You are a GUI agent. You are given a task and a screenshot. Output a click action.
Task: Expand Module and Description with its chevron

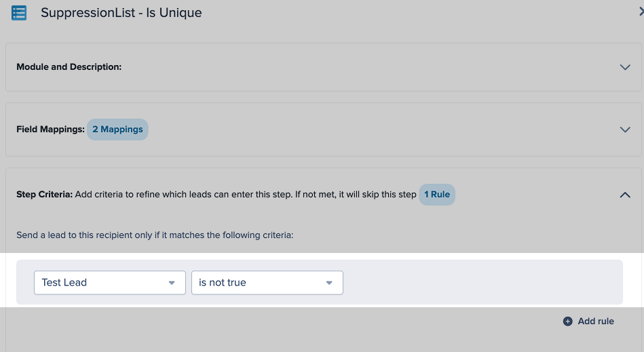(x=625, y=67)
